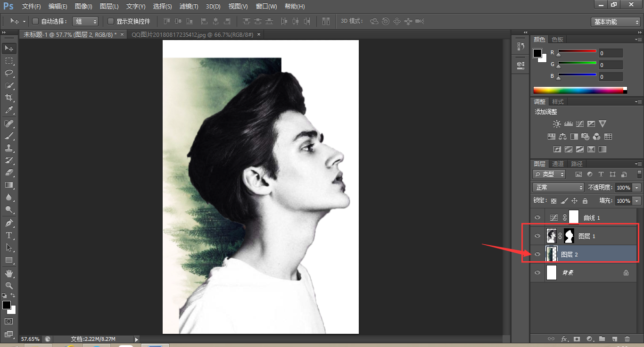
Task: Open the status bar document info arrow
Action: click(x=137, y=339)
